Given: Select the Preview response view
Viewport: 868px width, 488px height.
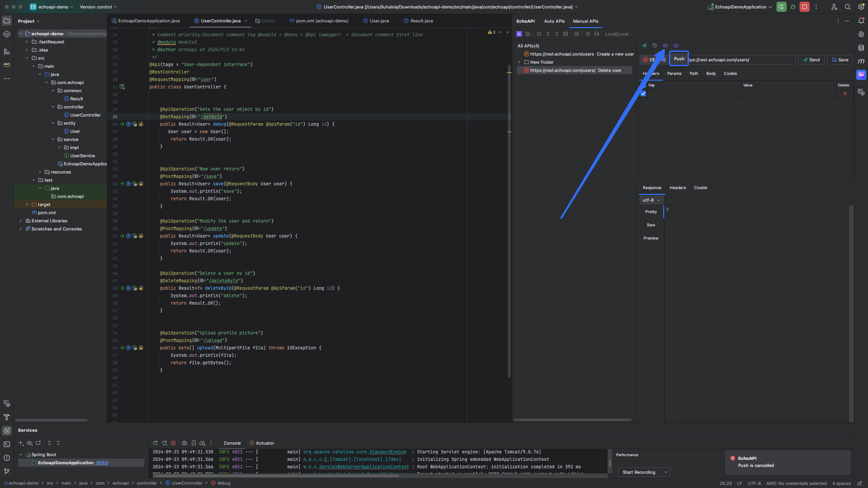Looking at the screenshot, I should [651, 238].
